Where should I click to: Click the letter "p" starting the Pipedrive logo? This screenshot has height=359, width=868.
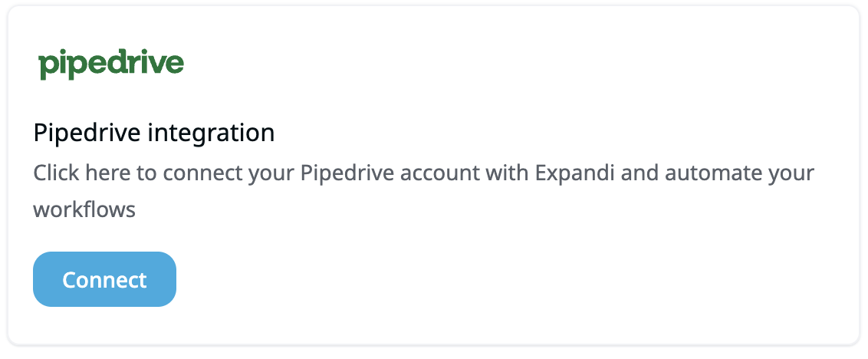46,67
